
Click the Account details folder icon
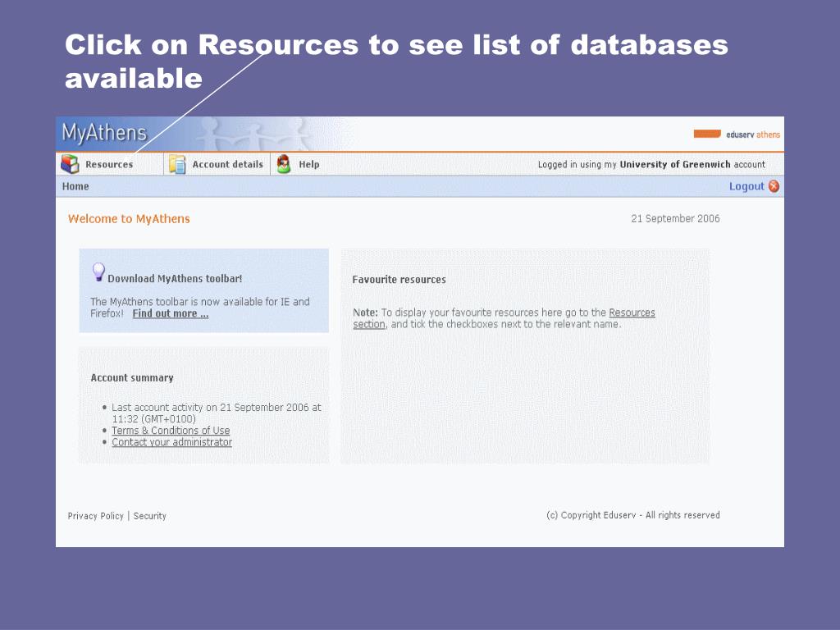tap(177, 164)
